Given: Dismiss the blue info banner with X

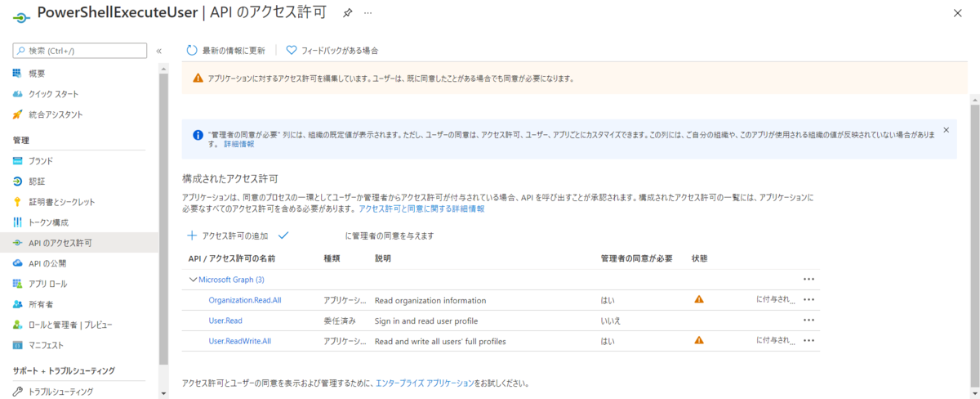Looking at the screenshot, I should (x=947, y=130).
